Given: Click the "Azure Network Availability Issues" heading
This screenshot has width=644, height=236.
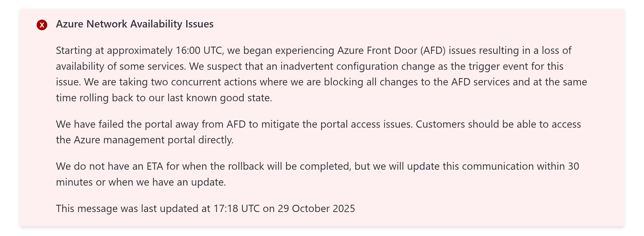Looking at the screenshot, I should [x=134, y=24].
